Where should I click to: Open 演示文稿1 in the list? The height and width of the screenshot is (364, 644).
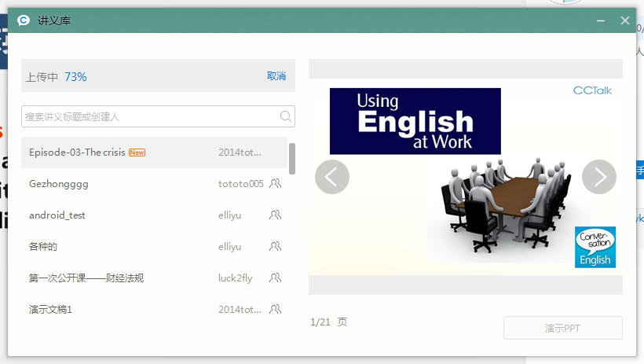tap(51, 310)
